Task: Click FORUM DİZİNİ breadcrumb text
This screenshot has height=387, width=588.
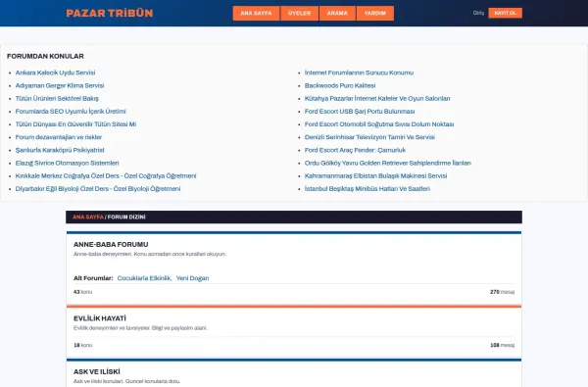Action: pyautogui.click(x=126, y=218)
